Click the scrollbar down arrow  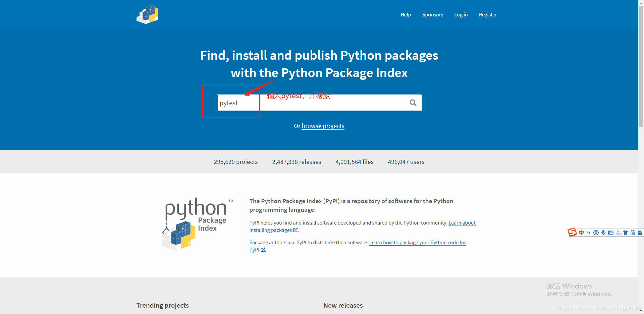(x=641, y=311)
